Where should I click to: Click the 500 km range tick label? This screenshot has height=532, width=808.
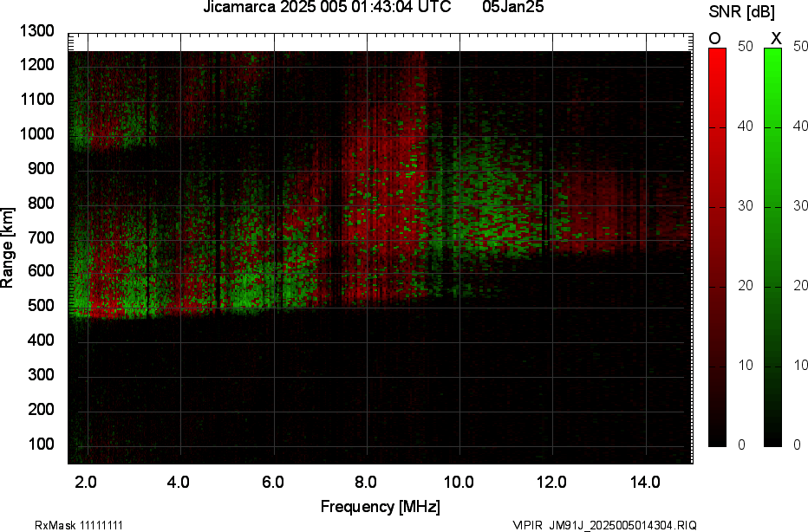coord(41,306)
